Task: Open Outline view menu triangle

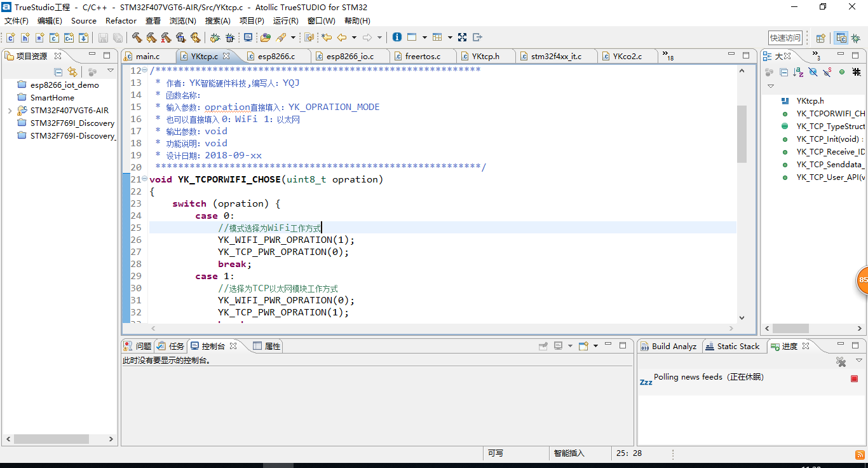Action: click(x=770, y=86)
